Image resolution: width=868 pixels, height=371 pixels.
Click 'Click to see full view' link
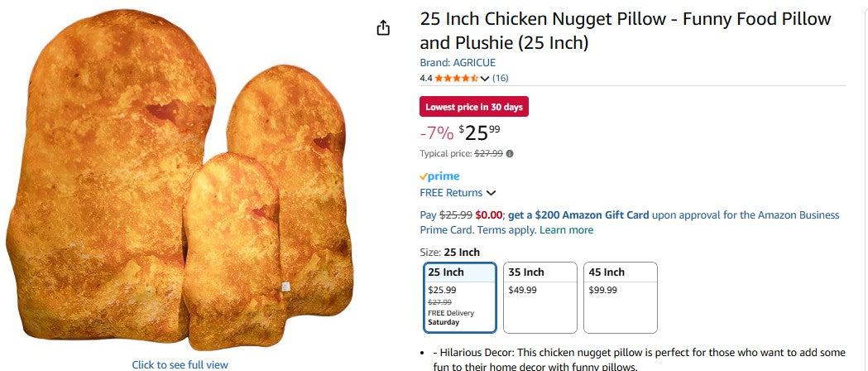tap(180, 364)
